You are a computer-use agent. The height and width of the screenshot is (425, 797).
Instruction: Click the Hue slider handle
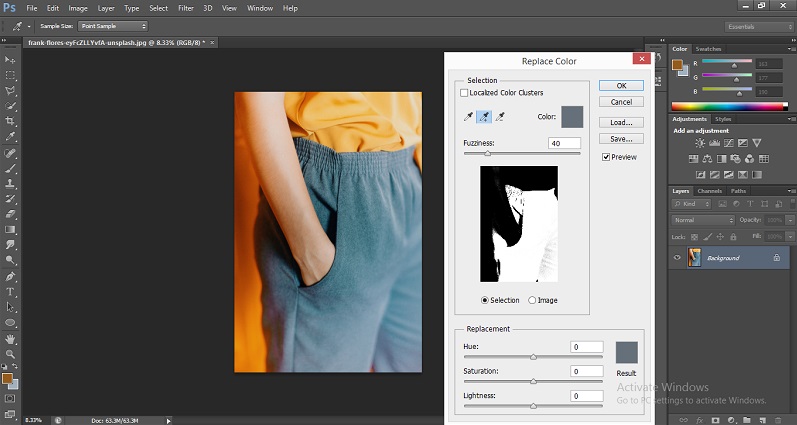coord(533,357)
